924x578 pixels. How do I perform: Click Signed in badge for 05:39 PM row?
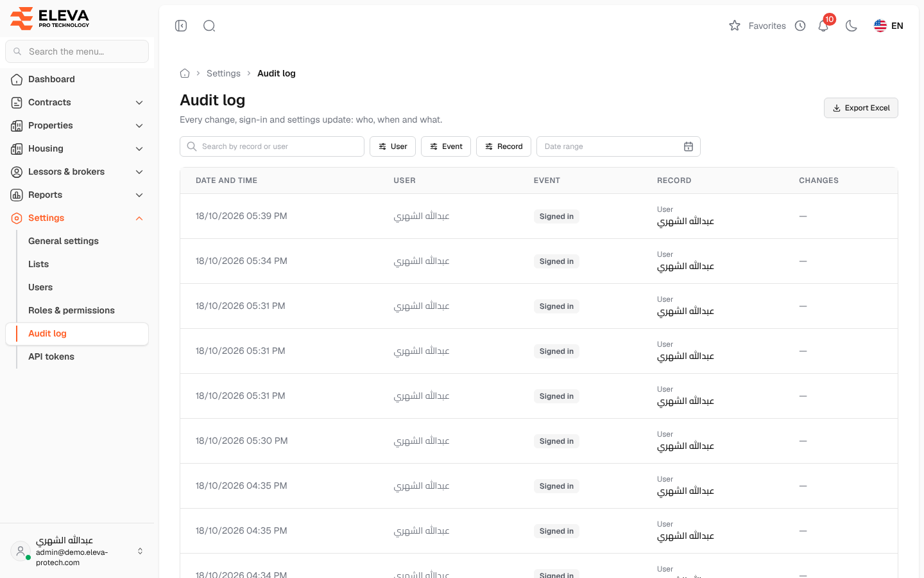tap(556, 216)
